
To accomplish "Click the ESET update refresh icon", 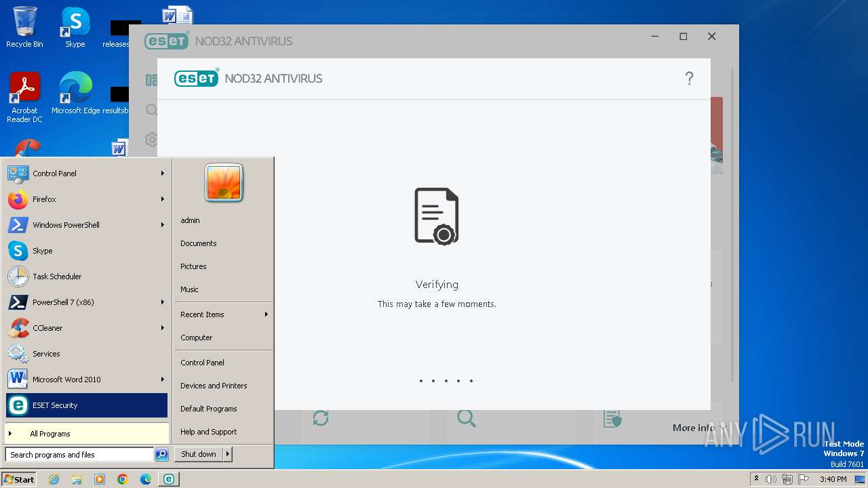I will pyautogui.click(x=321, y=418).
